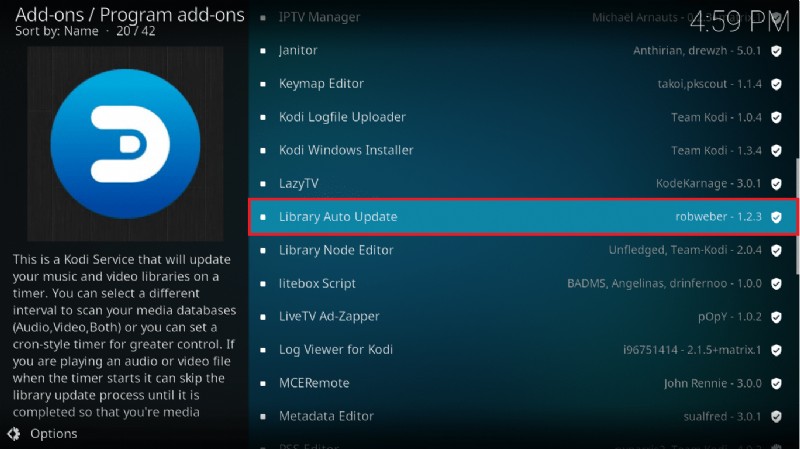Click verified shield for Log Viewer for Kodi
Viewport: 800px width, 449px height.
coord(776,350)
